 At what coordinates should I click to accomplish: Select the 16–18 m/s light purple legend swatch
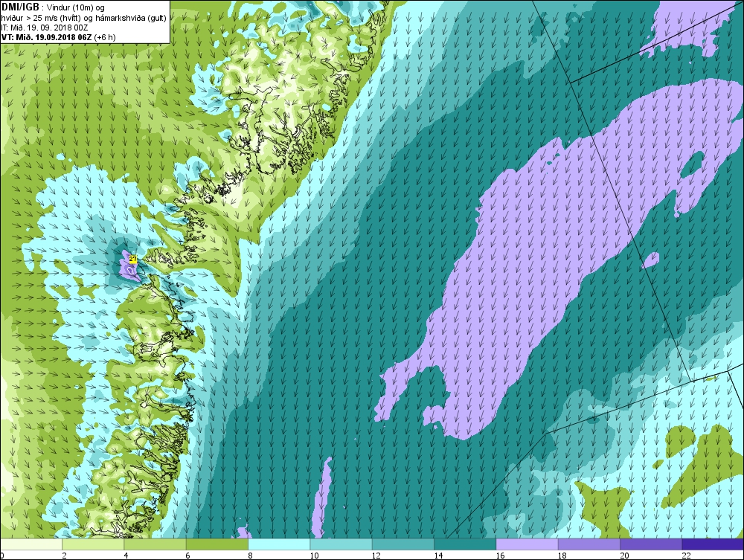(527, 544)
